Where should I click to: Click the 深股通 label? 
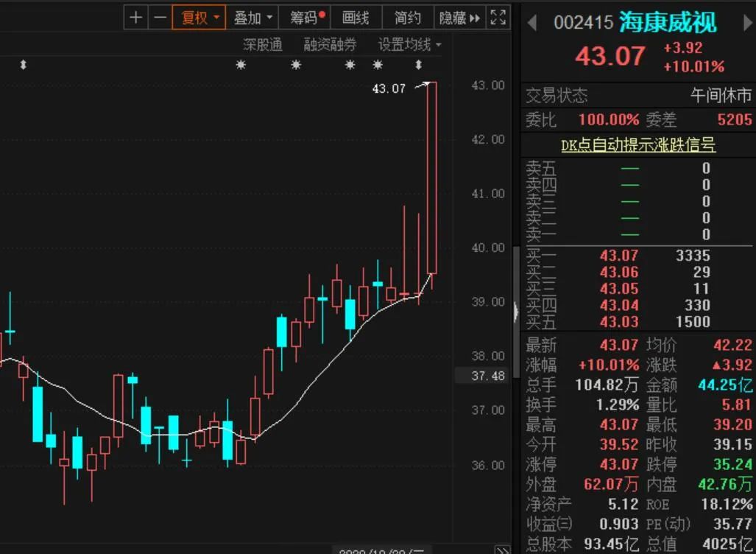[262, 45]
